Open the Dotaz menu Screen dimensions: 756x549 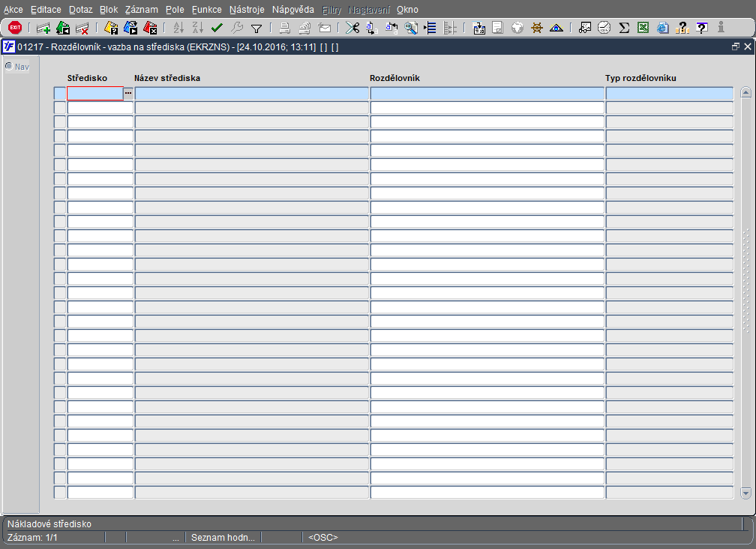tap(80, 10)
